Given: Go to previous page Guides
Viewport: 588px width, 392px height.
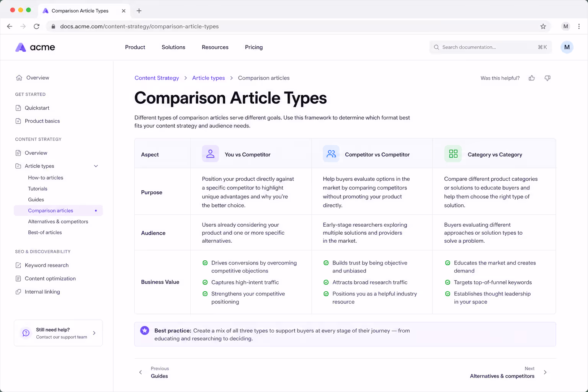Looking at the screenshot, I should coord(159,376).
